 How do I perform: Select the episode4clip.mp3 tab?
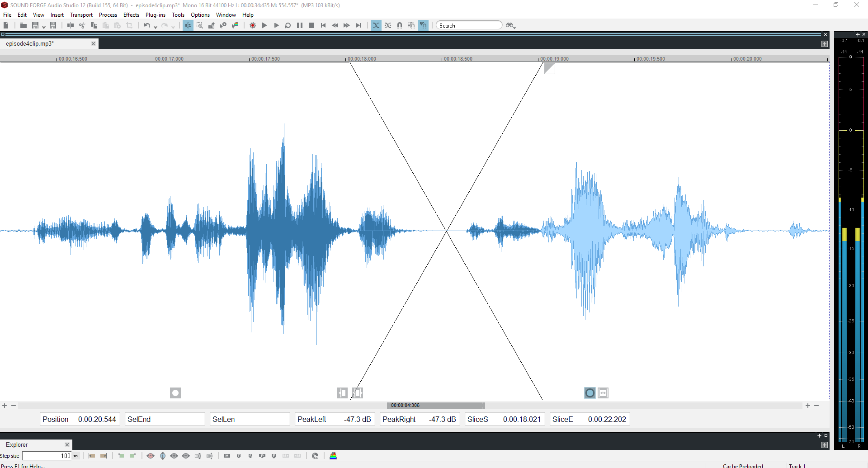click(30, 43)
